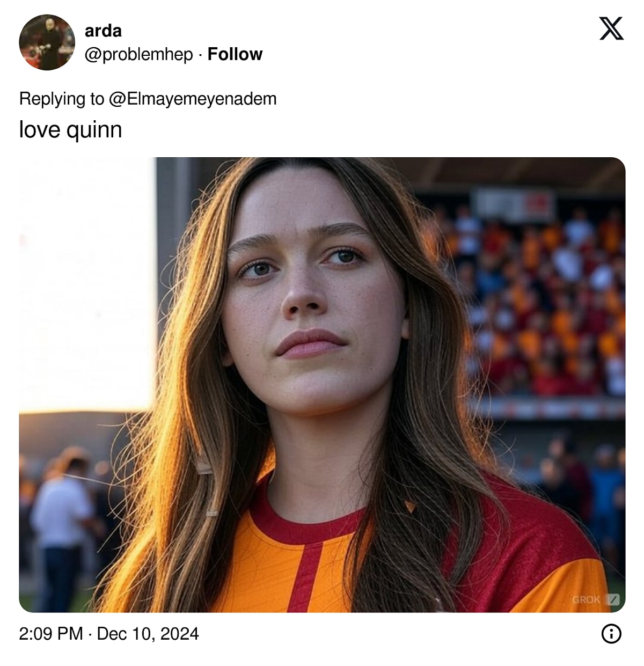Click the blurred stadium crowd in photo
The height and width of the screenshot is (666, 644).
click(542, 301)
